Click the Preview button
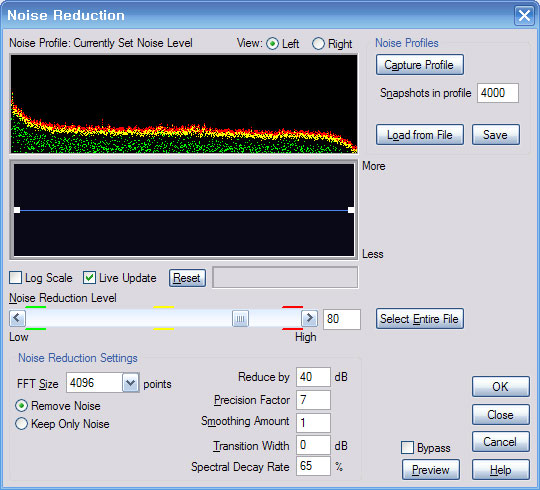540x490 pixels. click(431, 469)
